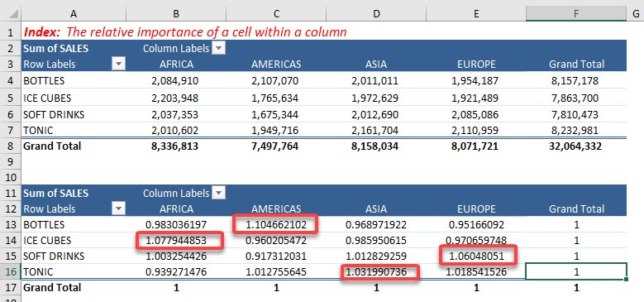Click cell with value 2,085,086
The width and height of the screenshot is (644, 302).
[x=475, y=115]
